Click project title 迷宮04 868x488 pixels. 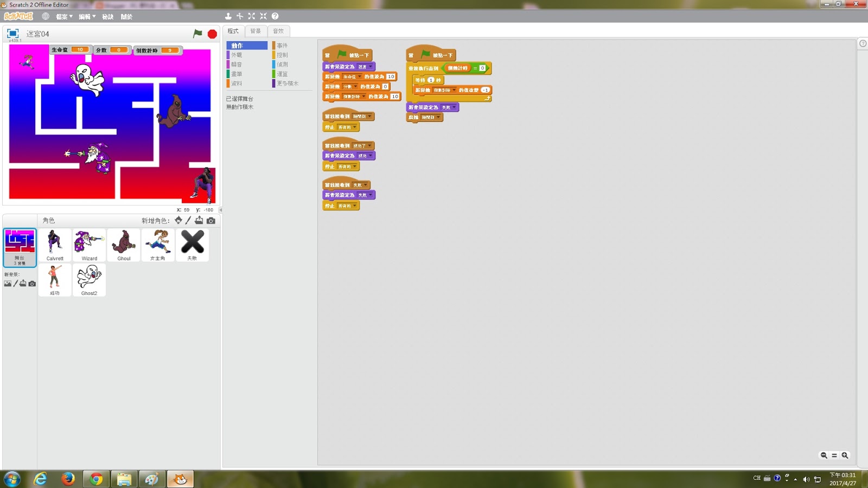pyautogui.click(x=37, y=34)
